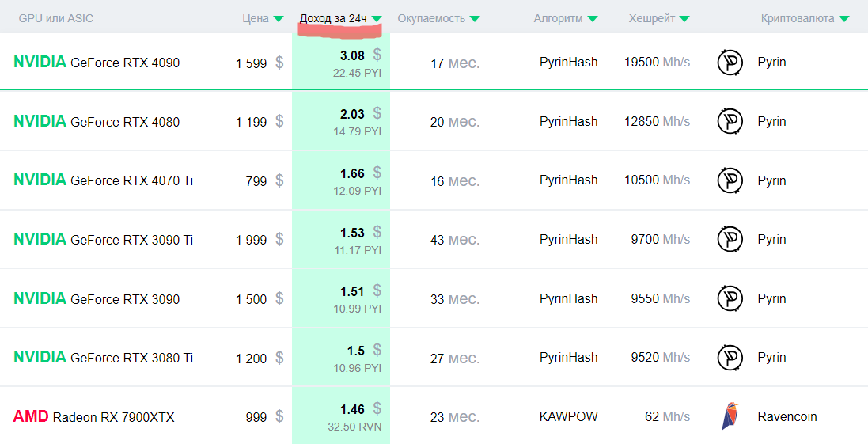Viewport: 868px width, 444px height.
Task: Click the 1.66 $ daily income value
Action: pyautogui.click(x=360, y=173)
